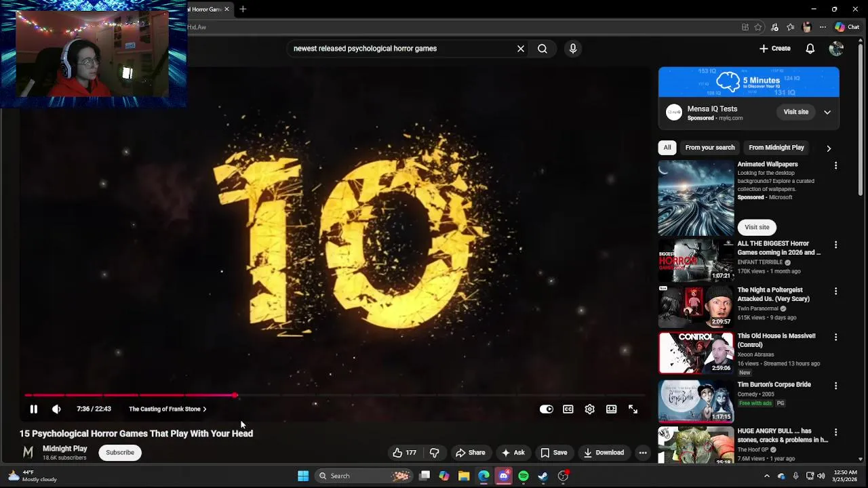
Task: Click Visit site on the Mensa IQ ad
Action: (796, 112)
